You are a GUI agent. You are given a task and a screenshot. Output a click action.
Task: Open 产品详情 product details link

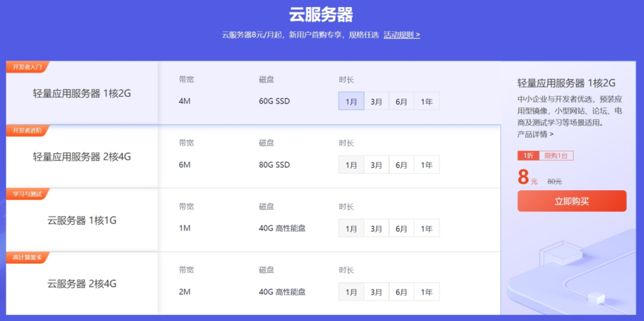pyautogui.click(x=535, y=134)
